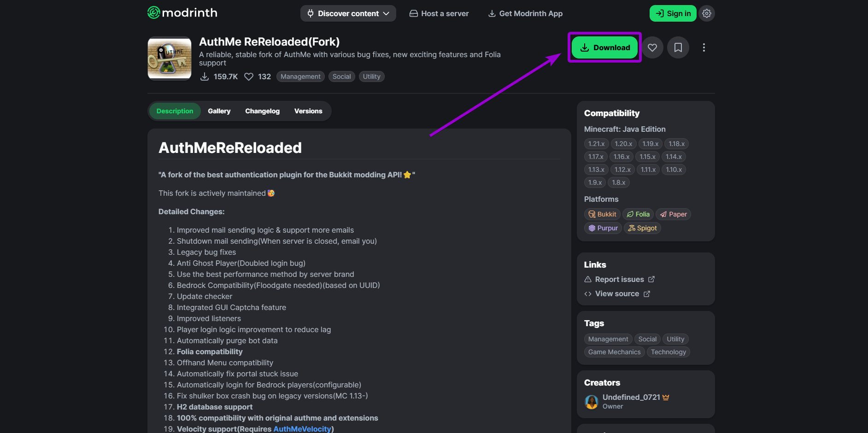Click the Utility tag under title

372,76
